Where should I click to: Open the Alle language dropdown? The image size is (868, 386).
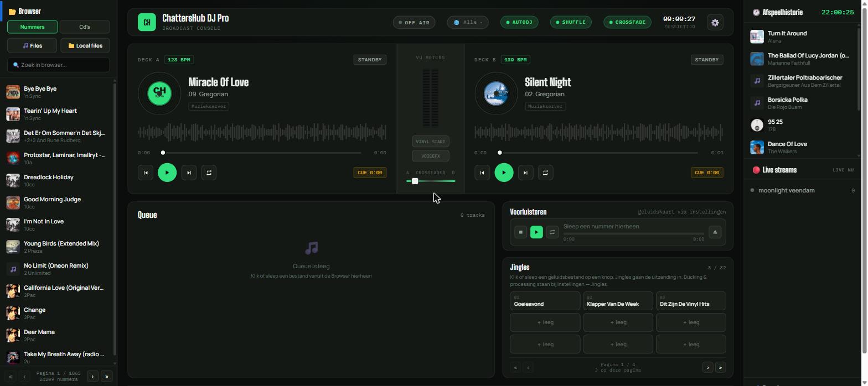(468, 23)
